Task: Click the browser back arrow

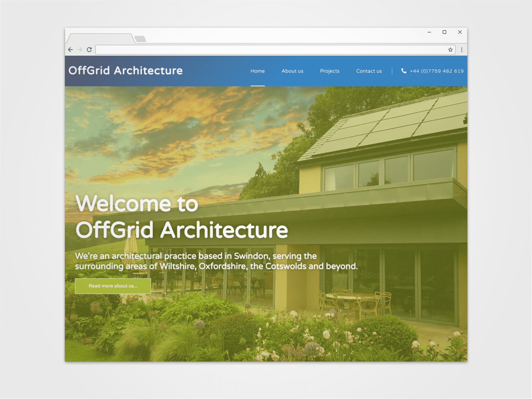Action: coord(70,50)
